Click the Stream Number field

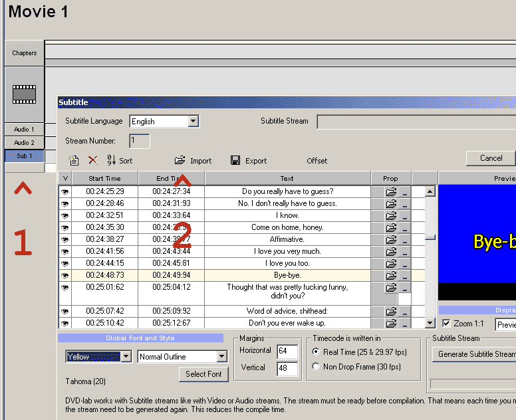click(140, 141)
